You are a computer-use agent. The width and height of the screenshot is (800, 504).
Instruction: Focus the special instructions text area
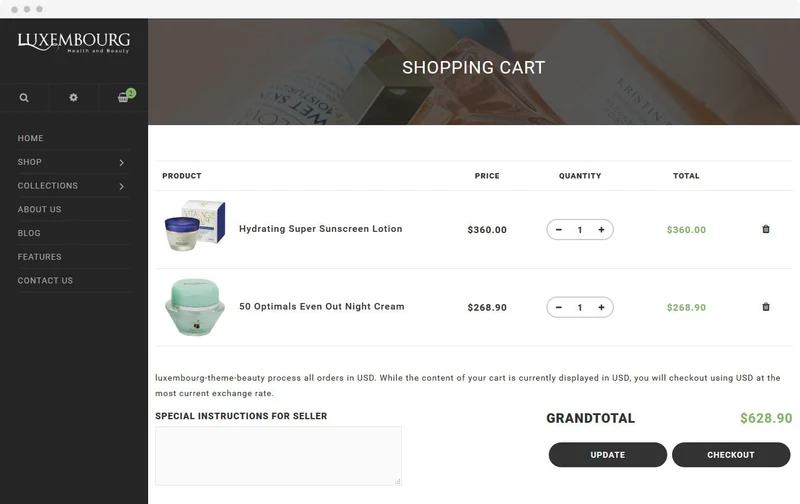click(278, 456)
